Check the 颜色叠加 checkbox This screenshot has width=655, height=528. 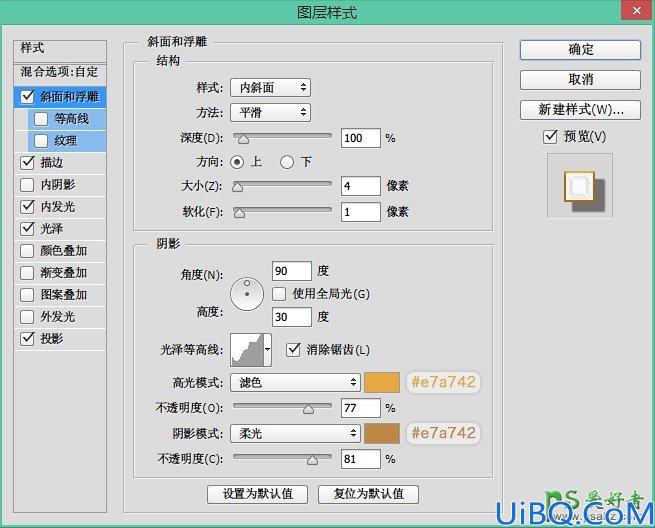click(x=27, y=251)
